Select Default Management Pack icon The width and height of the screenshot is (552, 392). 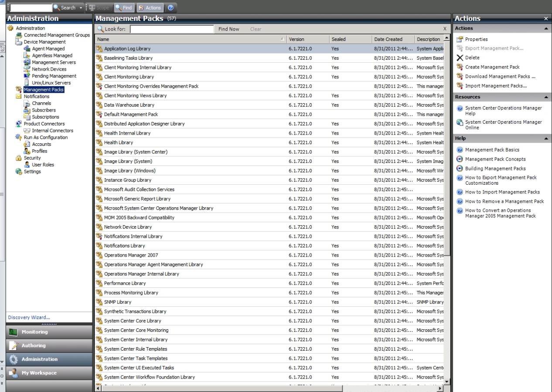[x=99, y=114]
